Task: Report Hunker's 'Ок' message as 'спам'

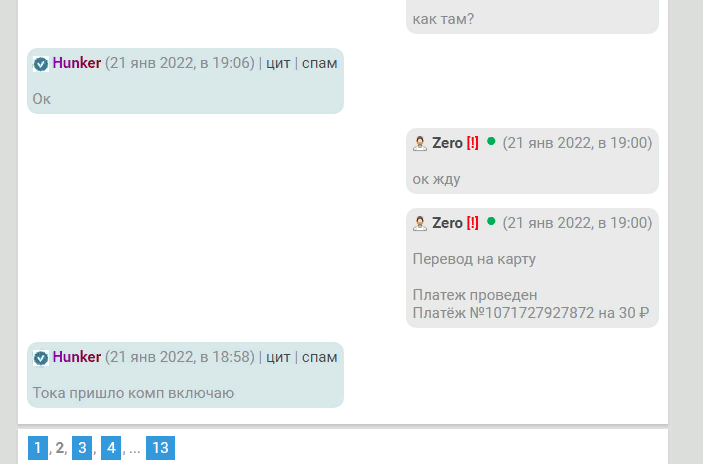Action: tap(319, 64)
